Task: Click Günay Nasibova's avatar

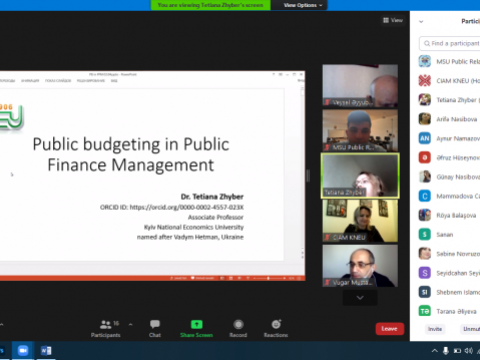Action: pos(425,177)
